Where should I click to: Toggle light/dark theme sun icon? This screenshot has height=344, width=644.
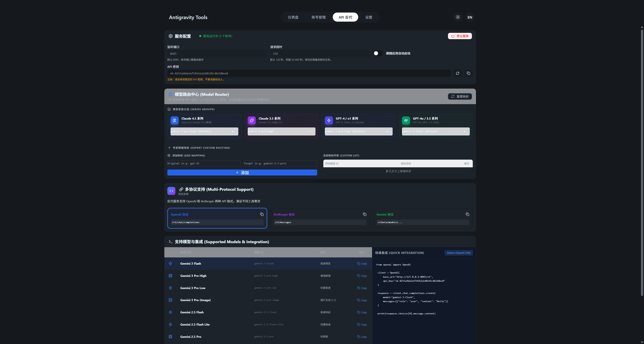coord(458,17)
